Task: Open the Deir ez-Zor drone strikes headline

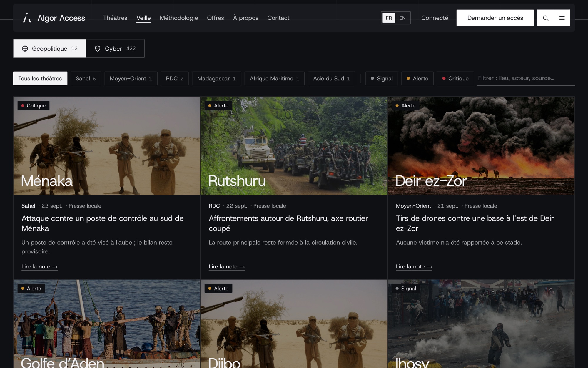Action: tap(475, 223)
